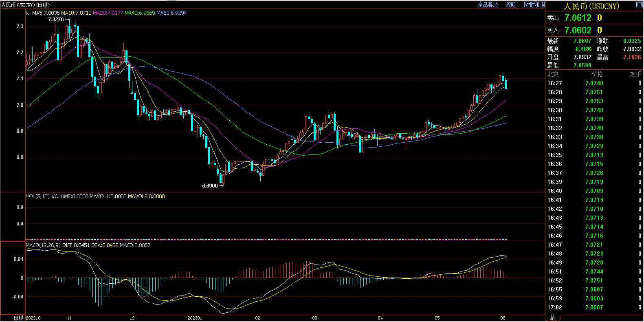644x322 pixels.
Task: Click the MA60:6.9294 indicator label
Action: point(171,13)
